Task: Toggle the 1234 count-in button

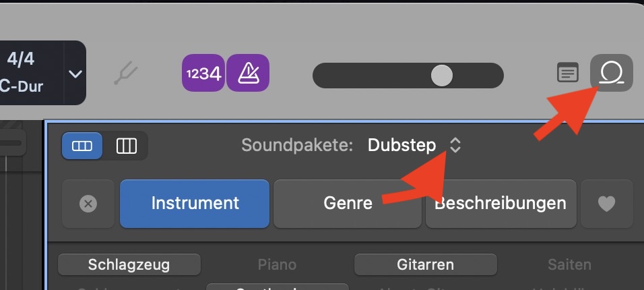Action: [x=203, y=74]
